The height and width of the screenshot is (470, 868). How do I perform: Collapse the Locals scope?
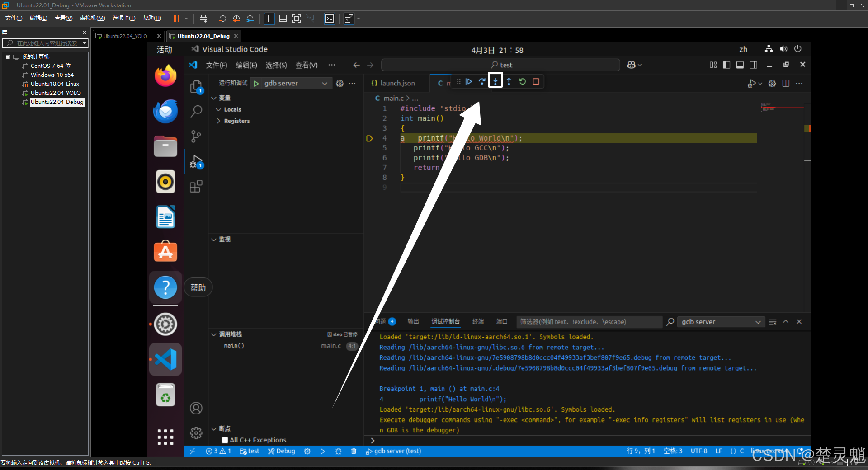218,110
